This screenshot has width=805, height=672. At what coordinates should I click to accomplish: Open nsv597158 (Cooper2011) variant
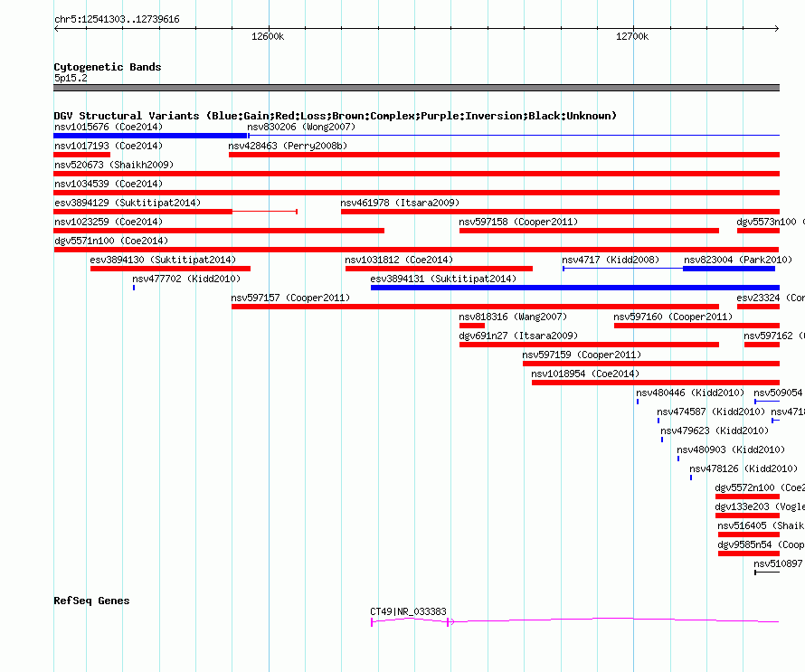(x=518, y=222)
